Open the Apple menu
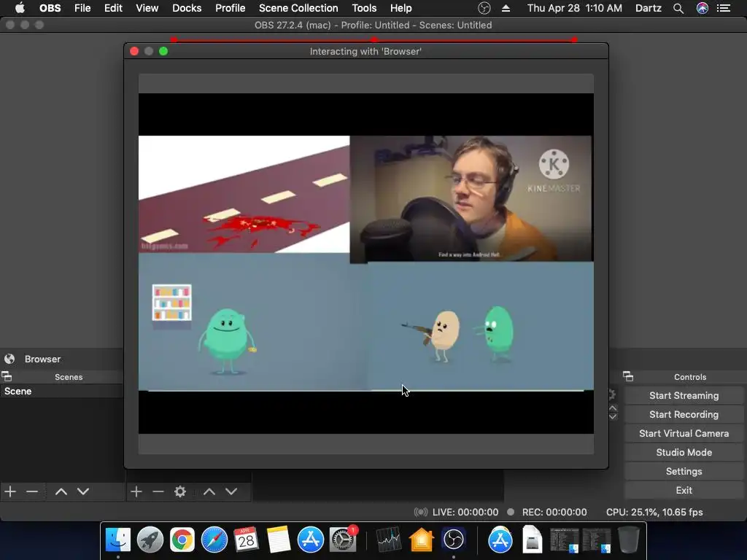Image resolution: width=747 pixels, height=560 pixels. point(20,8)
